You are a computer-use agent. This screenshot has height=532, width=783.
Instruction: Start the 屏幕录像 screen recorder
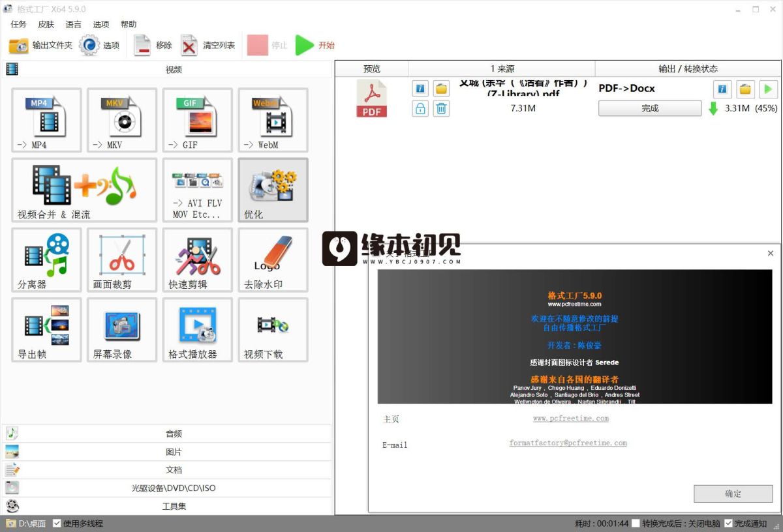point(122,330)
